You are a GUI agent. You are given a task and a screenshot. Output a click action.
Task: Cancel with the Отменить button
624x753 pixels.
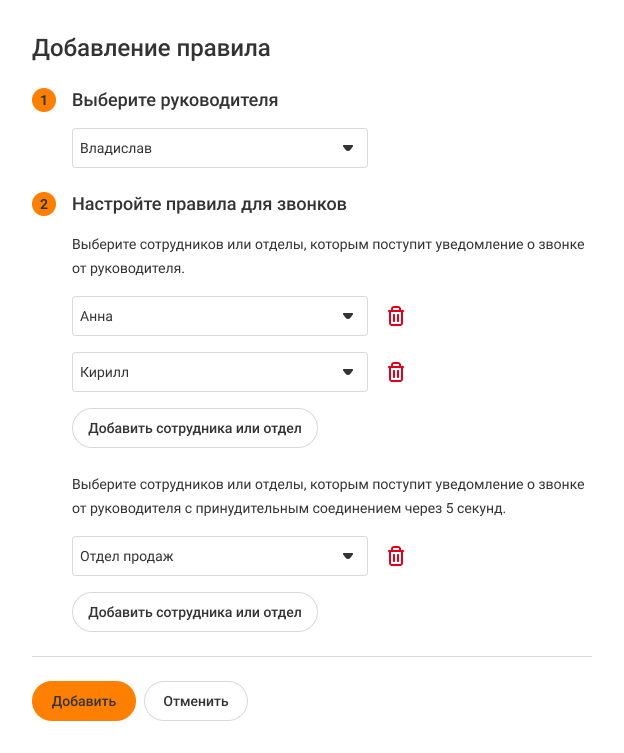pyautogui.click(x=196, y=701)
